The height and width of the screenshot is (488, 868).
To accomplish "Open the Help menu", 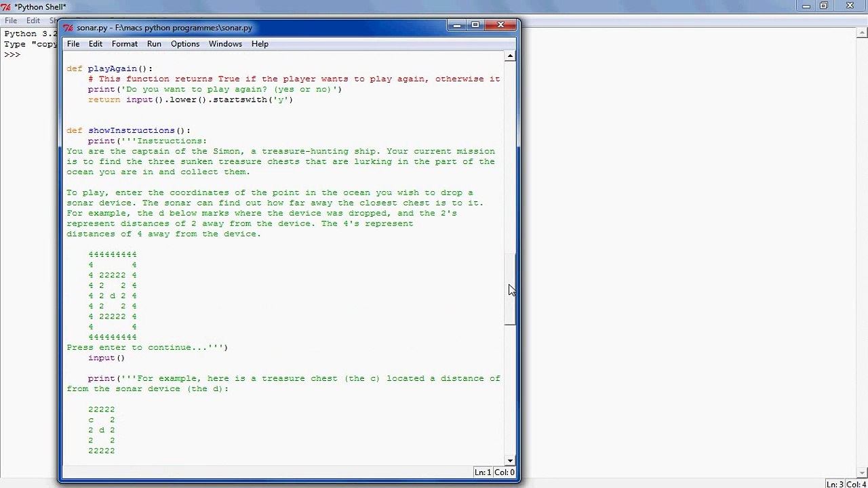I will point(260,44).
